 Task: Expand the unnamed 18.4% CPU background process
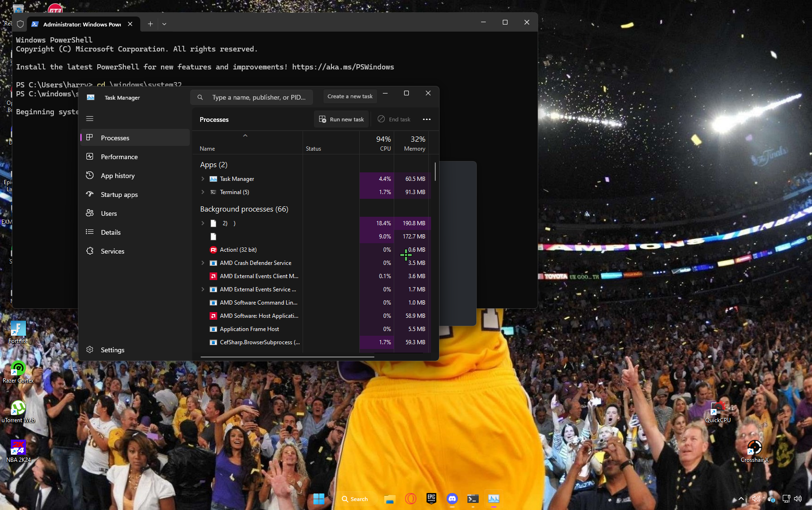203,223
